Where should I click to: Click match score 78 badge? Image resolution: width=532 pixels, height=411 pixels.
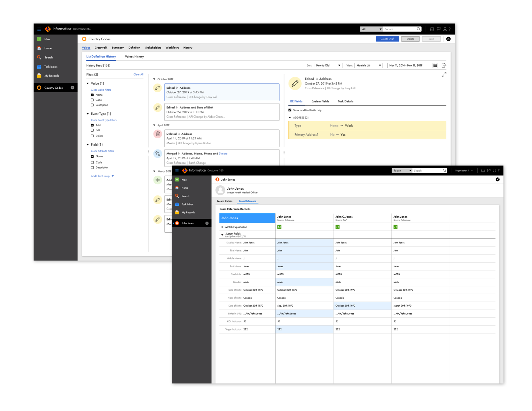pyautogui.click(x=337, y=227)
